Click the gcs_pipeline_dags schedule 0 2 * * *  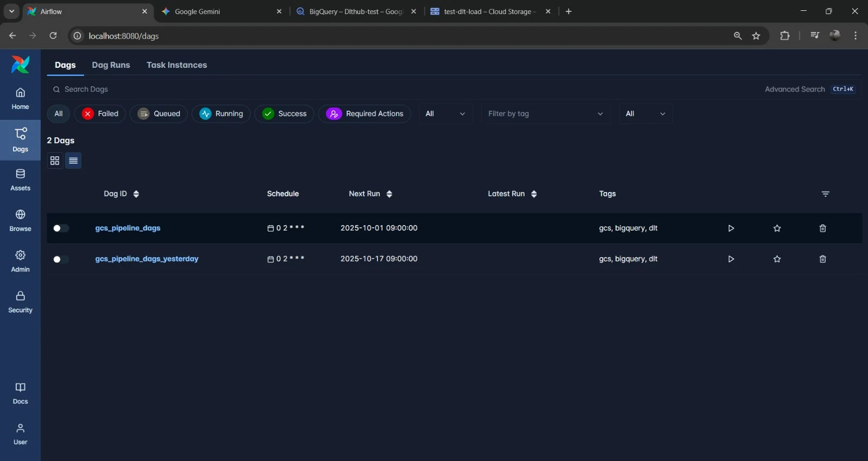point(286,228)
